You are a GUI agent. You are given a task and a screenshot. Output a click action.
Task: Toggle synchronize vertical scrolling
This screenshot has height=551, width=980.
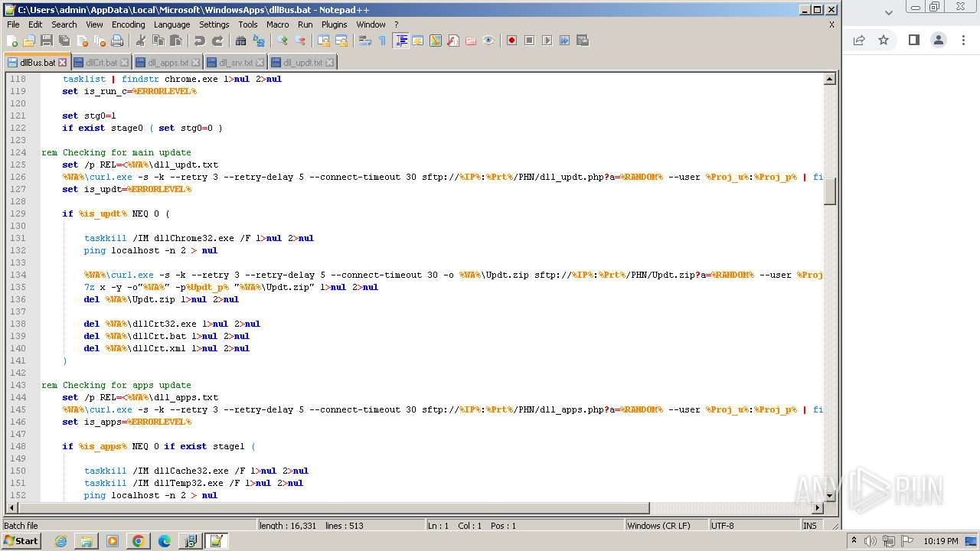pyautogui.click(x=324, y=41)
